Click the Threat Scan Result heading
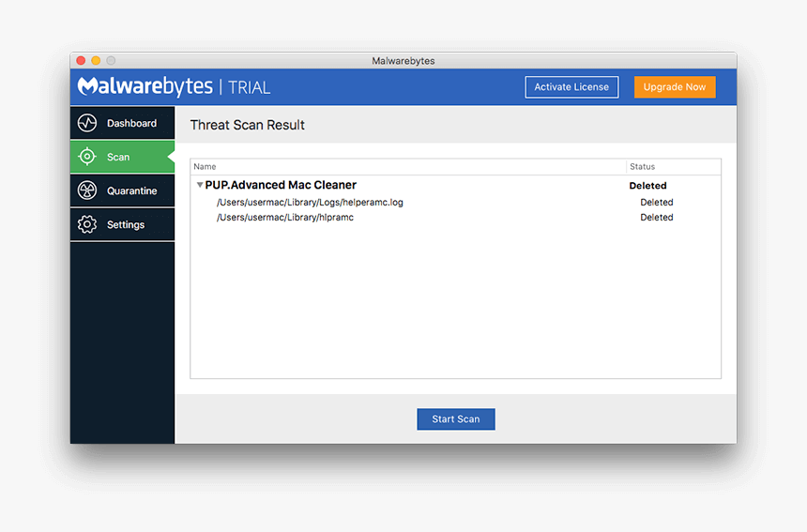 pos(248,125)
